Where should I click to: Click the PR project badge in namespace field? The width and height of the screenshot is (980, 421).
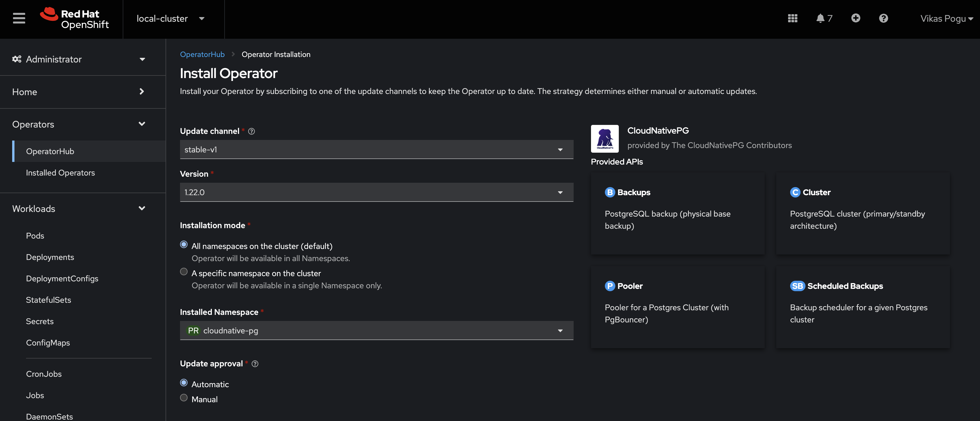point(193,330)
